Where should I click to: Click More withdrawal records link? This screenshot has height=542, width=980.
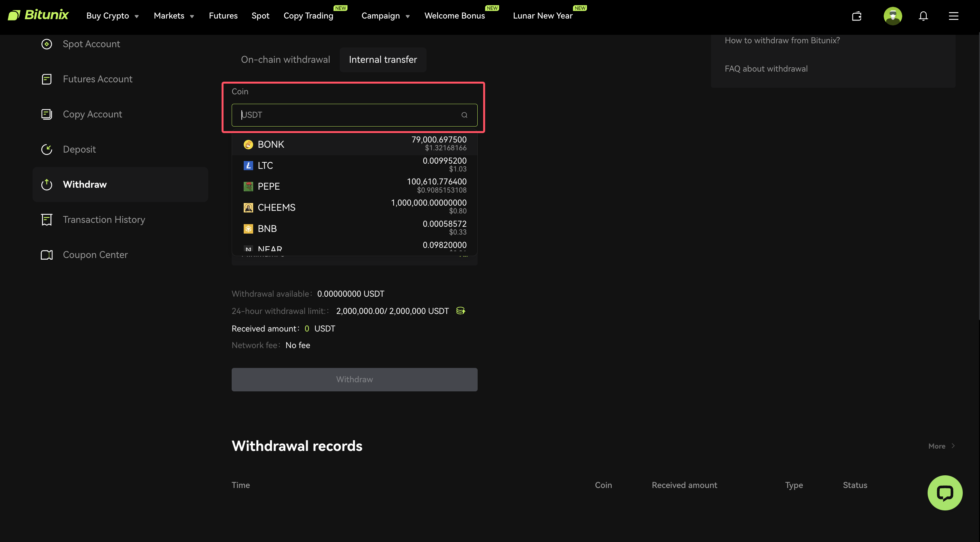(x=941, y=446)
